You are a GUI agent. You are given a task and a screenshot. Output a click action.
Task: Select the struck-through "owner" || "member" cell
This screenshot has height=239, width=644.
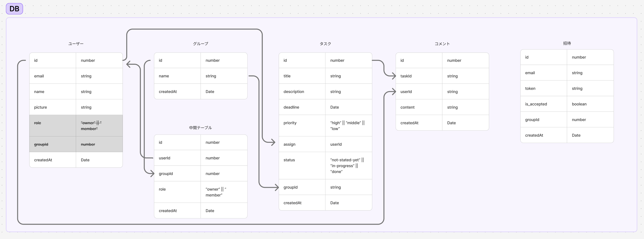coord(99,126)
